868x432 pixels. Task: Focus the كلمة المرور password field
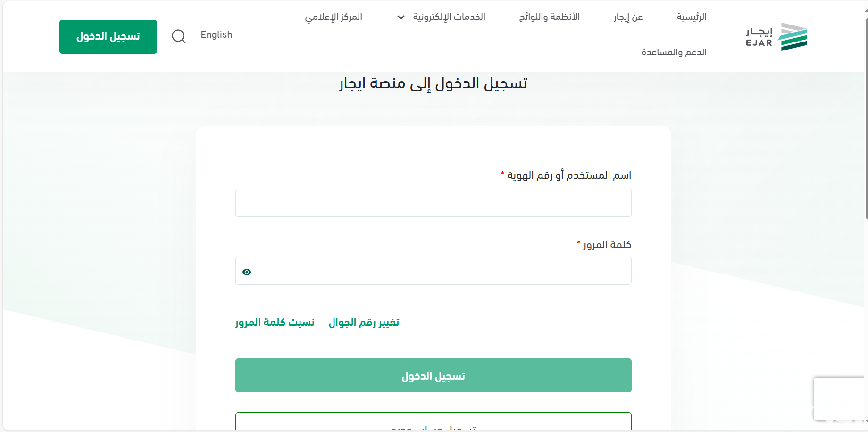point(434,271)
